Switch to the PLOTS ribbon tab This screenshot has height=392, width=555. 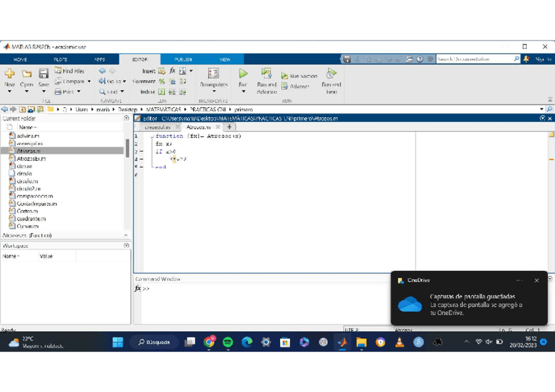pos(60,60)
